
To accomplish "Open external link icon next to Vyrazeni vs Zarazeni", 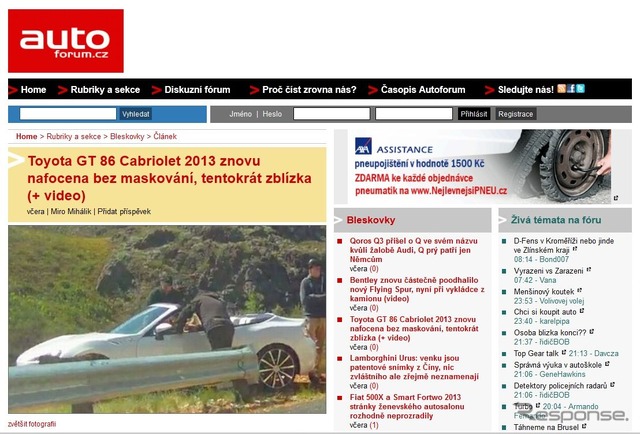I will (x=589, y=269).
